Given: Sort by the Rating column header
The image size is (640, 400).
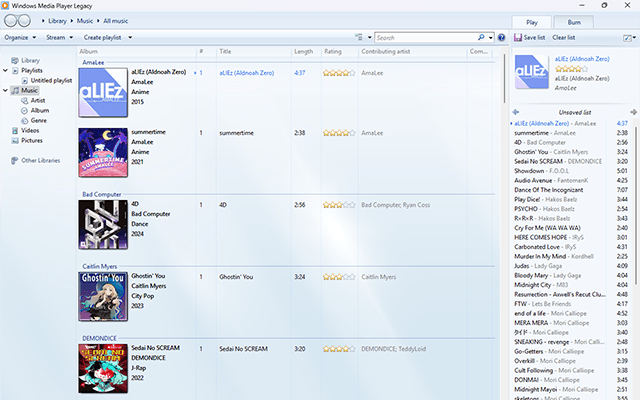Looking at the screenshot, I should point(333,51).
